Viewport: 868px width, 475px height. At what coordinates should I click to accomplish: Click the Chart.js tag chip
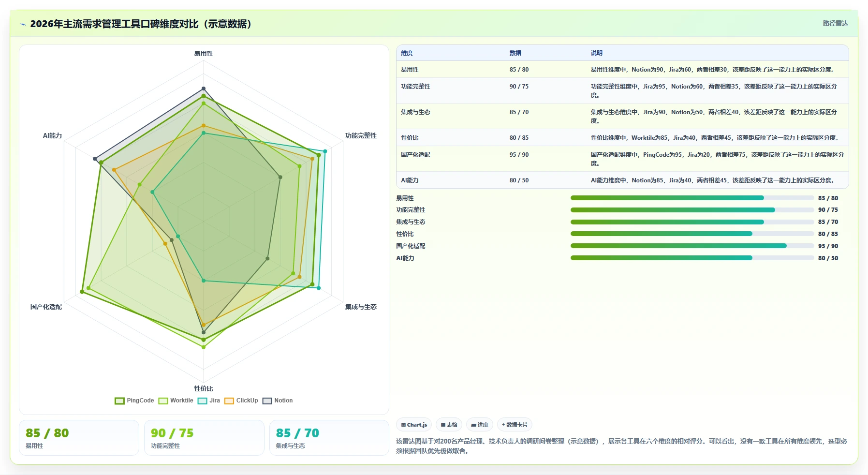(414, 425)
